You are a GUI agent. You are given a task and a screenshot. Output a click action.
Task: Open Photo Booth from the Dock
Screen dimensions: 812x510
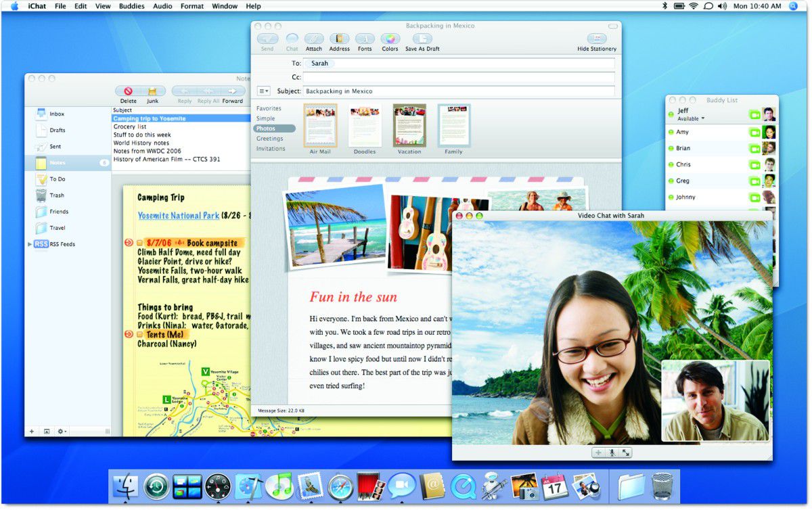coord(371,486)
